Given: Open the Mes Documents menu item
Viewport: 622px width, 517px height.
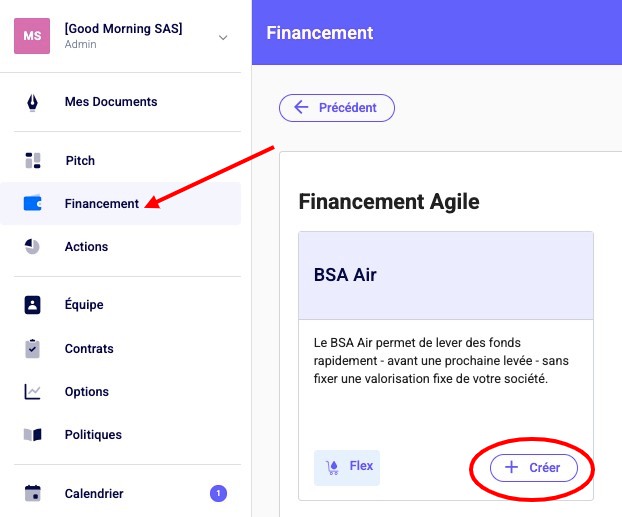Looking at the screenshot, I should 111,102.
